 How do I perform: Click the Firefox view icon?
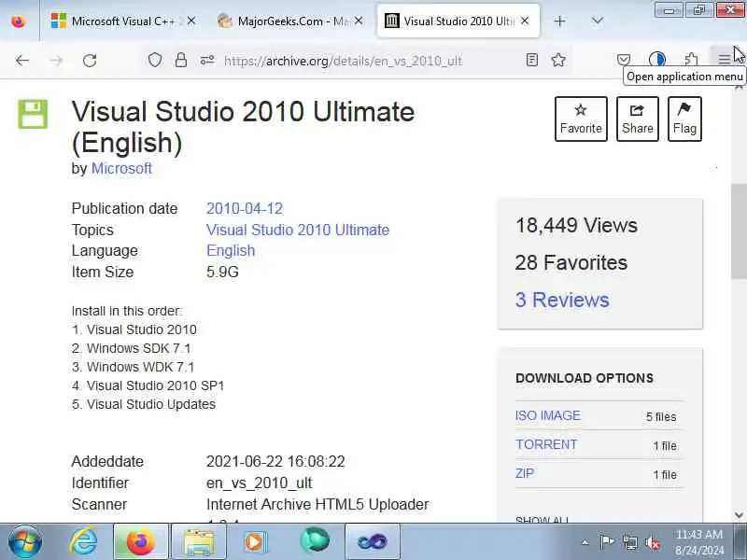18,21
